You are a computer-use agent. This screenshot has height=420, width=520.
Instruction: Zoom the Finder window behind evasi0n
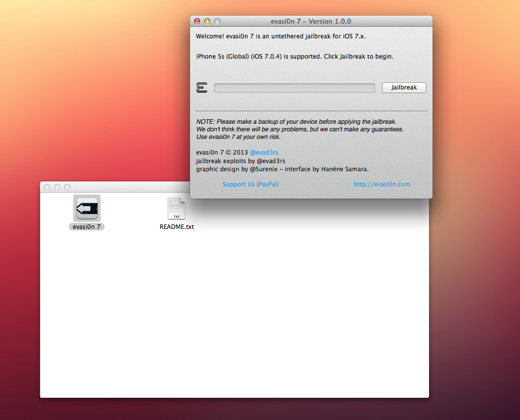click(67, 187)
